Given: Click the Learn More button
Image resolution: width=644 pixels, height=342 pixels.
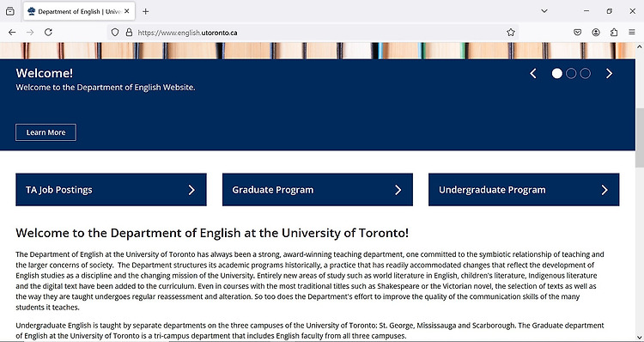Looking at the screenshot, I should point(46,132).
